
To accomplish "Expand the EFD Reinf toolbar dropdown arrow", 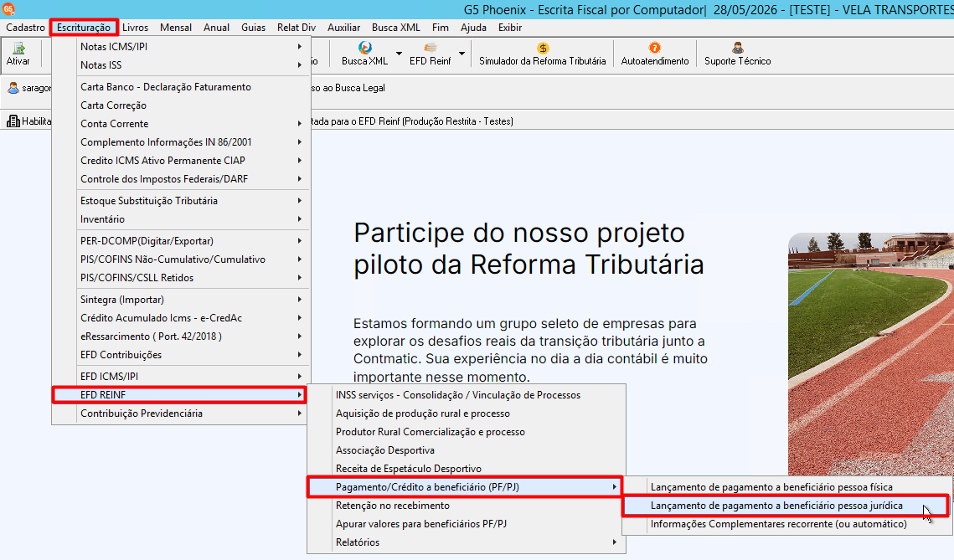I will click(x=462, y=54).
